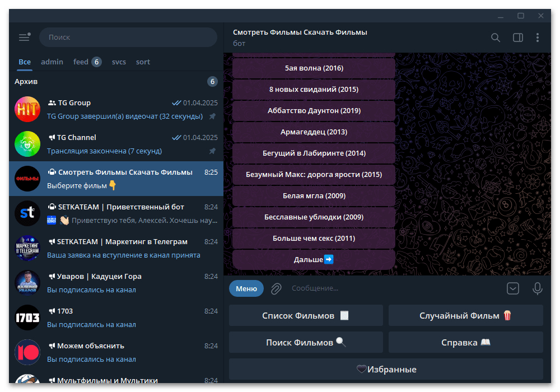This screenshot has width=560, height=392.
Task: Click the ФИЛЬМЫ bot avatar
Action: click(x=27, y=179)
